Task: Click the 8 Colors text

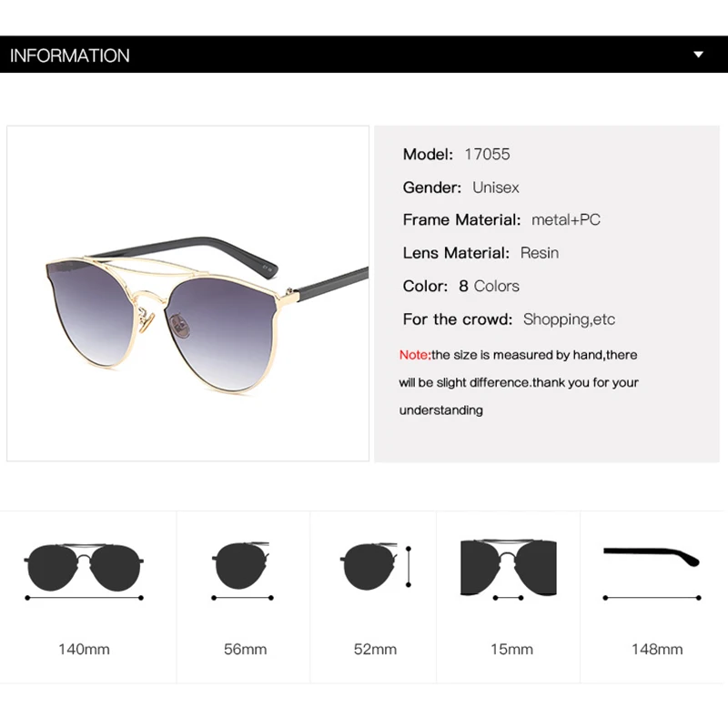Action: click(x=489, y=286)
